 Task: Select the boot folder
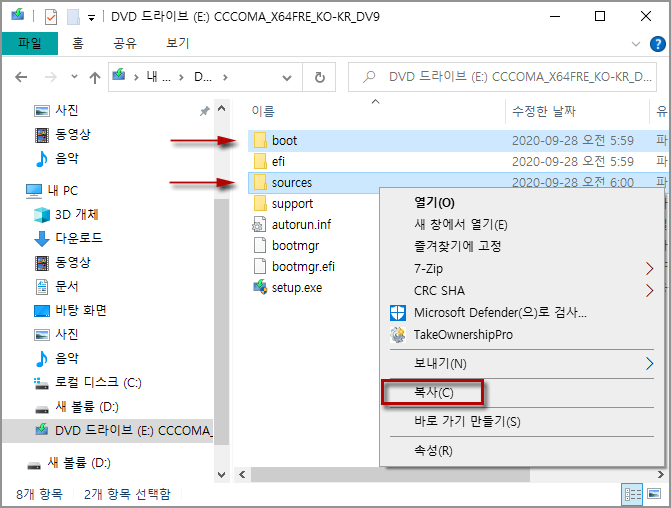[285, 141]
